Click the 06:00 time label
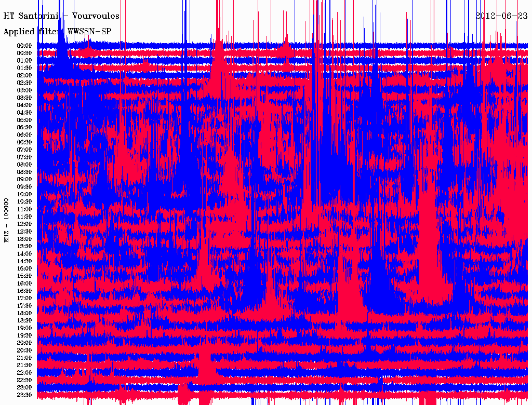This screenshot has width=532, height=405. (x=24, y=135)
